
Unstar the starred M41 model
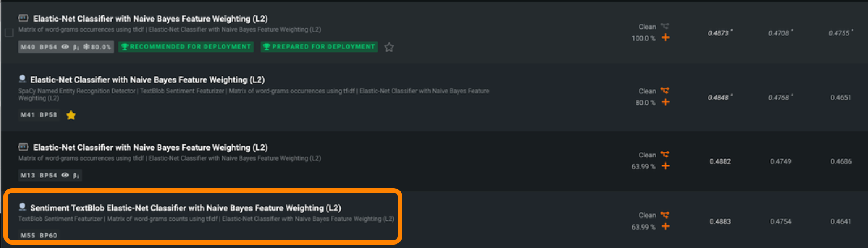point(71,116)
